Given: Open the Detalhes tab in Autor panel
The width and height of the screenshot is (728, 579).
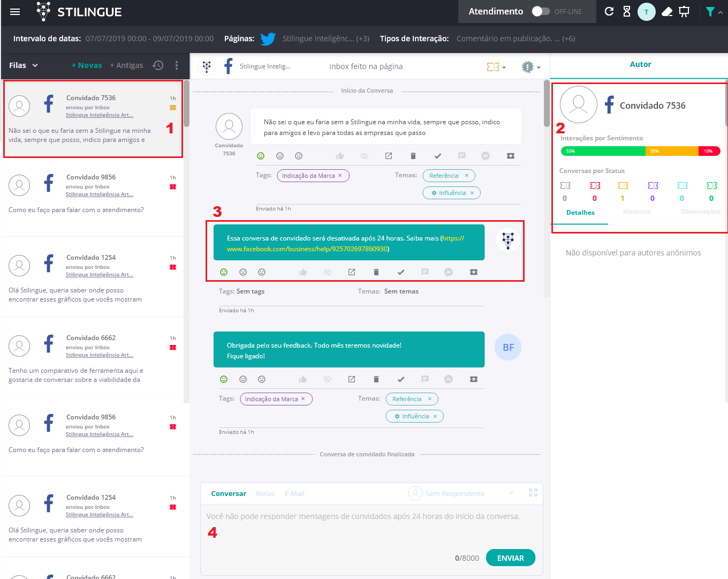Looking at the screenshot, I should tap(580, 213).
